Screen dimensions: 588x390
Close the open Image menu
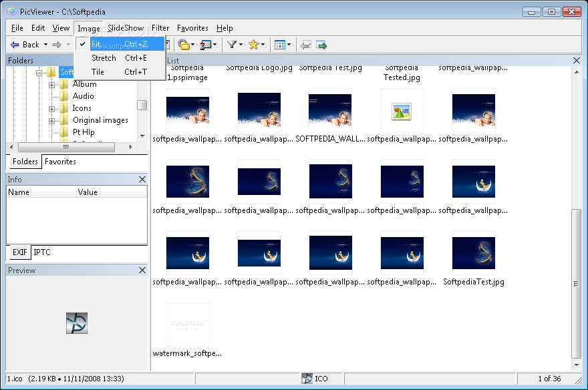(88, 29)
